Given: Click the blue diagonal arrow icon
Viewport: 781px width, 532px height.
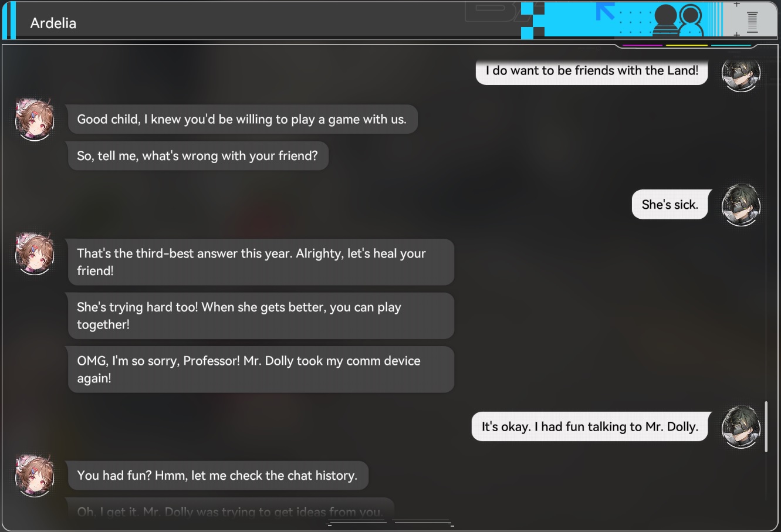Looking at the screenshot, I should 605,12.
